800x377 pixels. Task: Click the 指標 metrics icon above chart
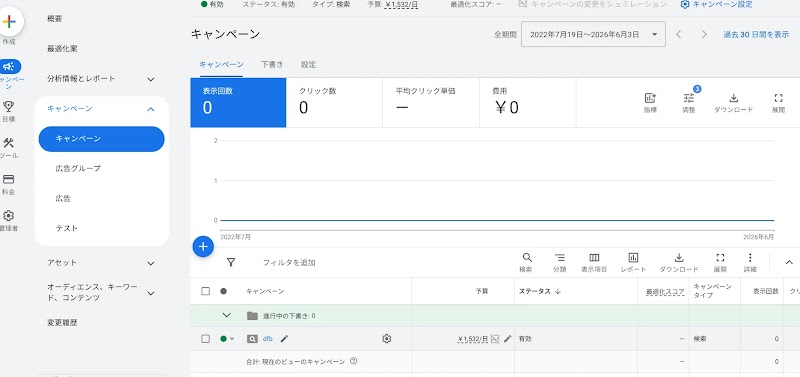coord(650,98)
